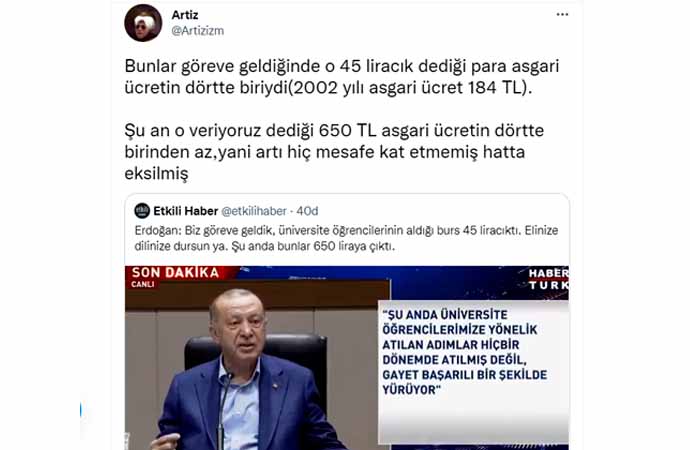Select the paragraph starting with Şu an
Image resolution: width=690 pixels, height=450 pixels.
[334, 152]
